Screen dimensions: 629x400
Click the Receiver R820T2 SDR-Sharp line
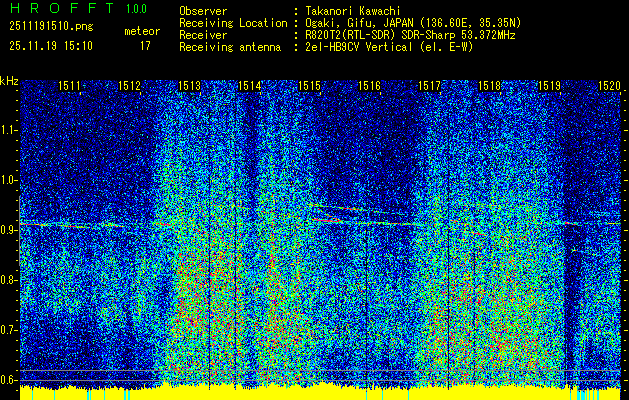click(410, 35)
